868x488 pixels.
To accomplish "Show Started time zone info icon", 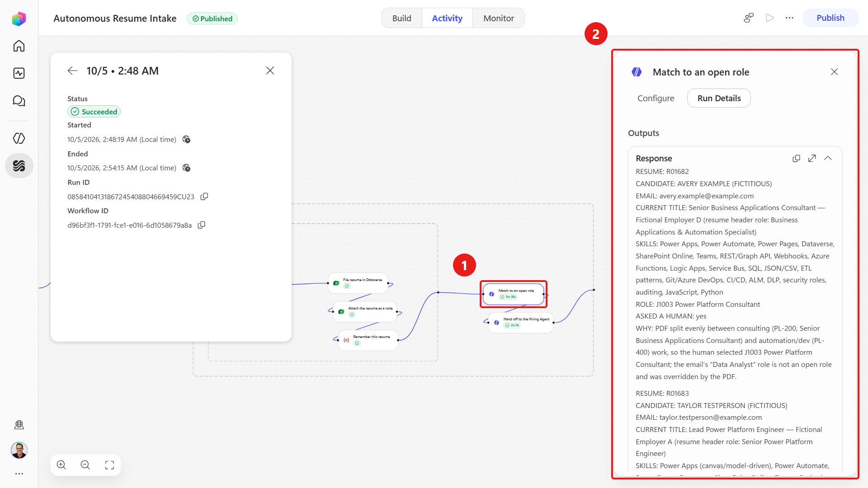I will (x=186, y=140).
